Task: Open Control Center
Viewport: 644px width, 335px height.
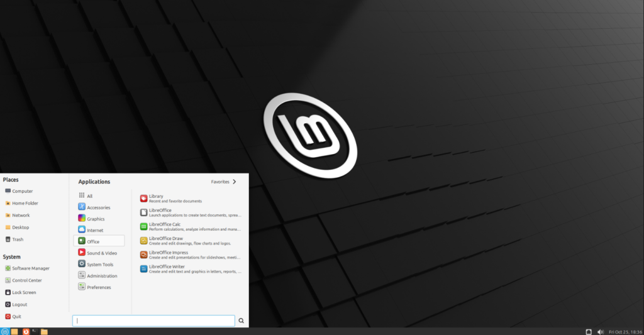Action: pyautogui.click(x=23, y=280)
